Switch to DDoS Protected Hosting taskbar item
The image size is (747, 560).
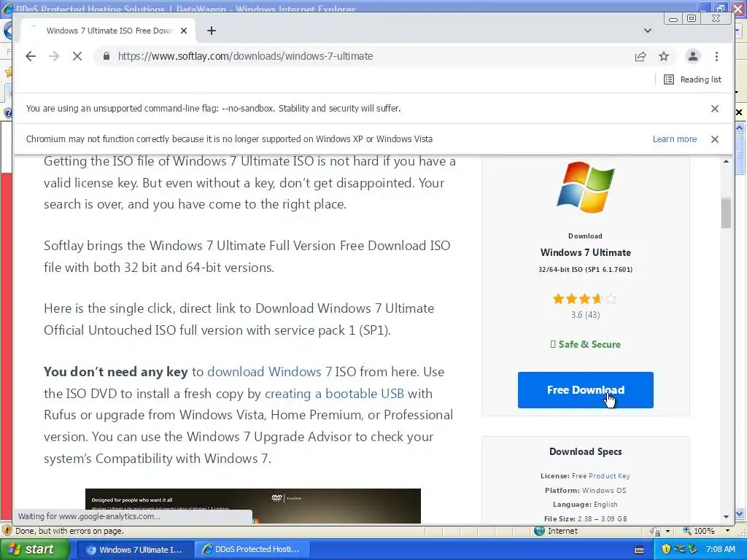252,550
